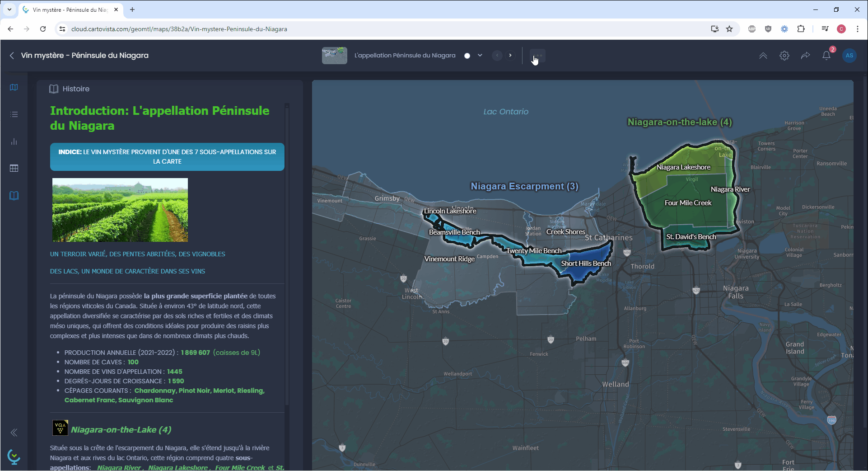This screenshot has width=868, height=471.
Task: Click the CartoVista logo icon
Action: coord(14,457)
